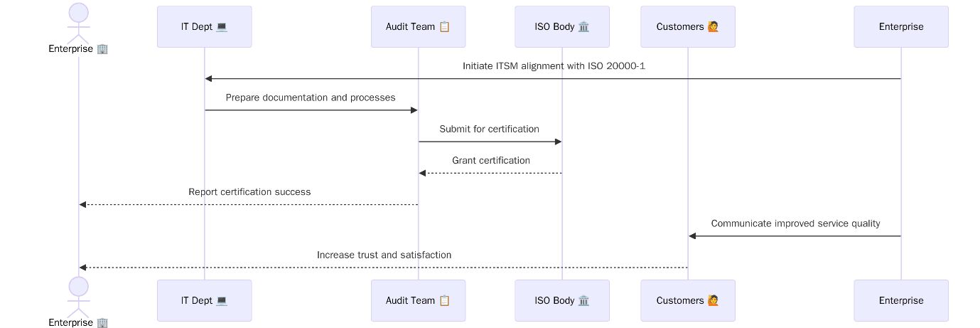Select the 'Grant certification' message label

click(491, 161)
